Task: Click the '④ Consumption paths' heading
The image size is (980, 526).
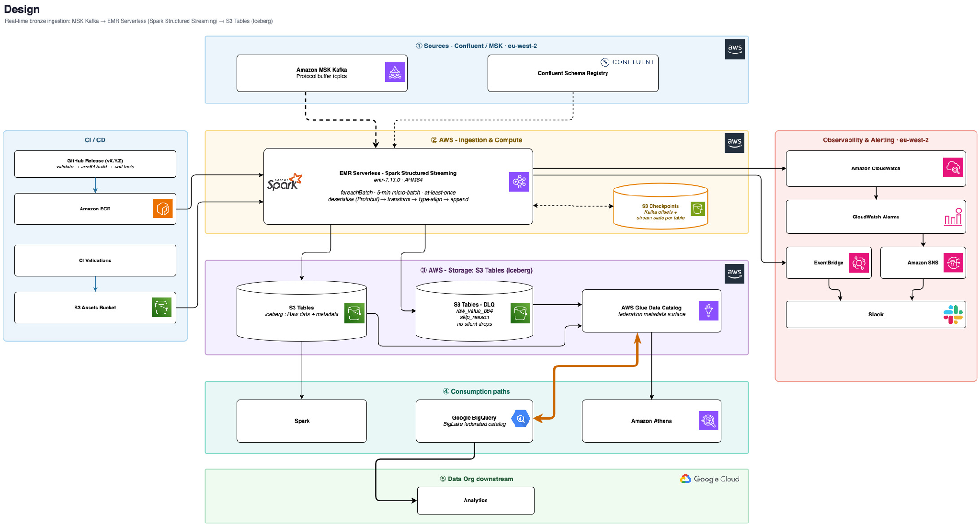Action: (476, 392)
